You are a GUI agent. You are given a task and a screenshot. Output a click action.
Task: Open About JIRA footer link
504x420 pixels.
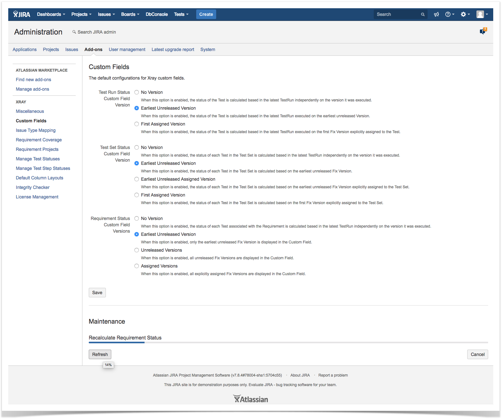(x=300, y=375)
